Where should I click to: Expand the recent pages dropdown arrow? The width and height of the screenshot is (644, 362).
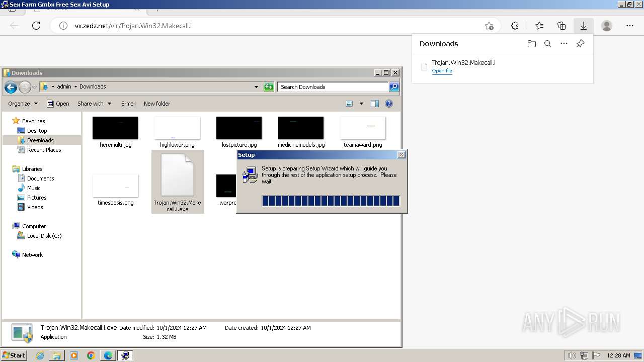pos(34,87)
